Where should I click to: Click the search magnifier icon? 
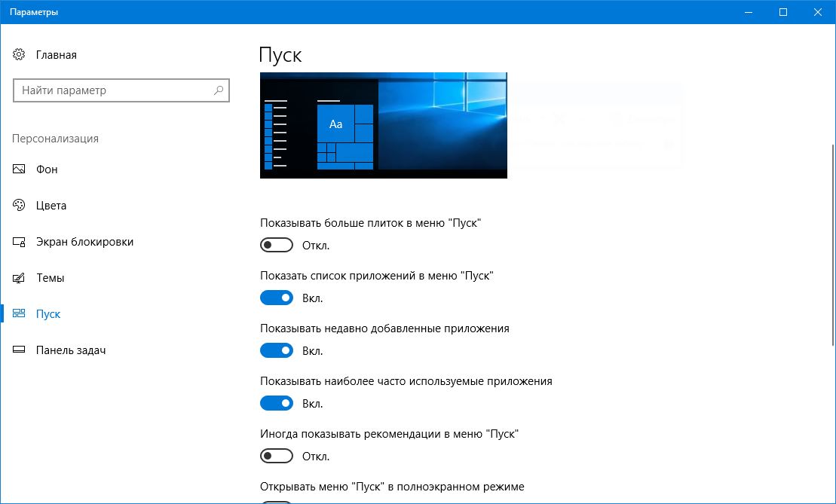point(218,90)
